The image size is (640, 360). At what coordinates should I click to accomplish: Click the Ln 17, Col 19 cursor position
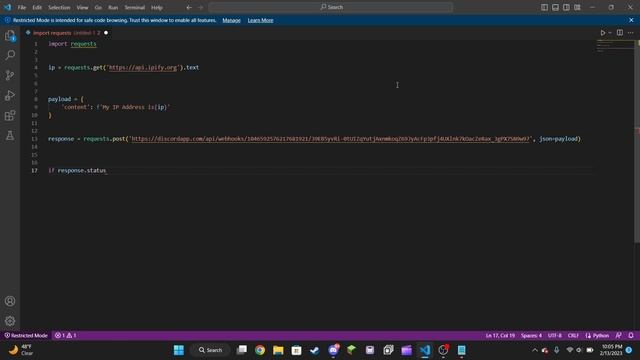[500, 336]
